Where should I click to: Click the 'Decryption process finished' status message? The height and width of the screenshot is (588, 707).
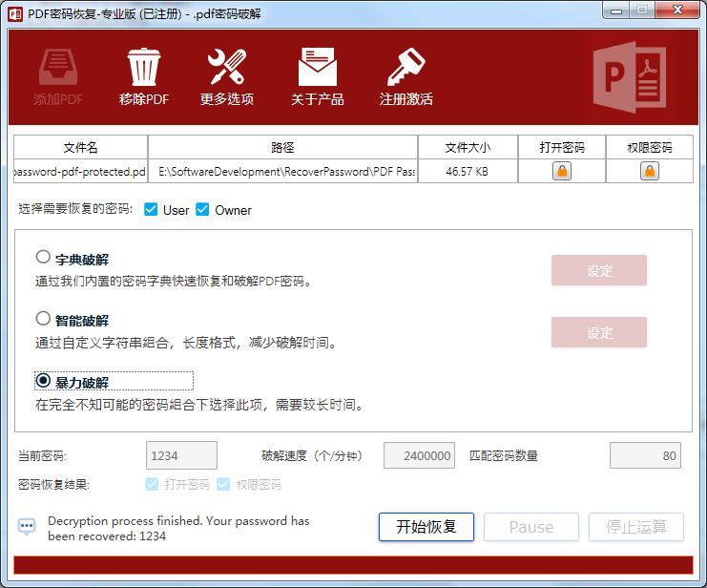(x=178, y=528)
